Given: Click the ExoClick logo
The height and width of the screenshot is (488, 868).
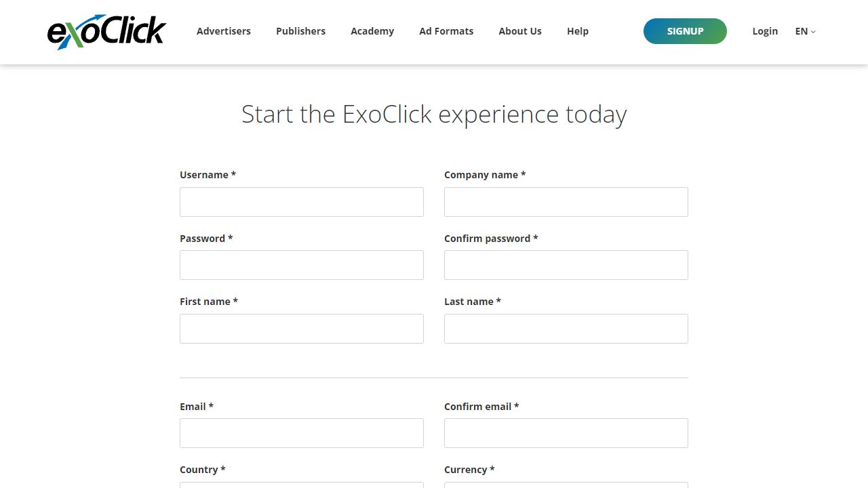Looking at the screenshot, I should 106,32.
